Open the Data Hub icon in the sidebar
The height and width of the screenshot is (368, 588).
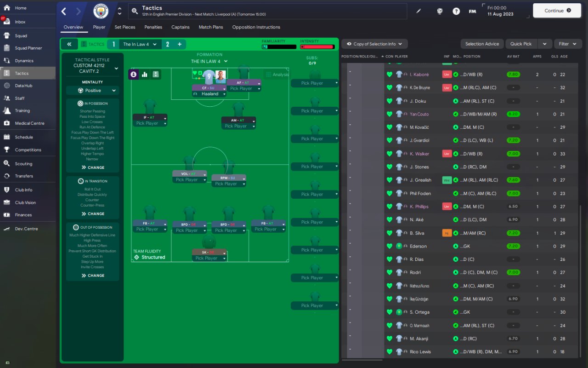7,86
